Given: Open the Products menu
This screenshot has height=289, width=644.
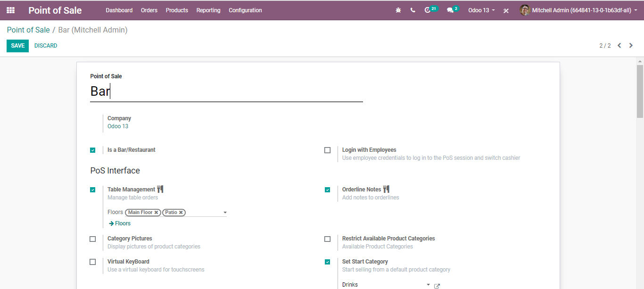Looking at the screenshot, I should (x=177, y=10).
